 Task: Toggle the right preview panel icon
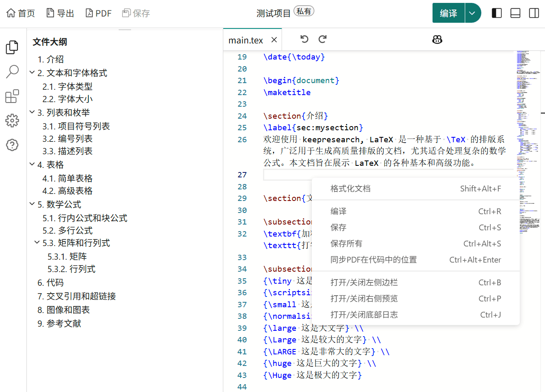tap(534, 13)
